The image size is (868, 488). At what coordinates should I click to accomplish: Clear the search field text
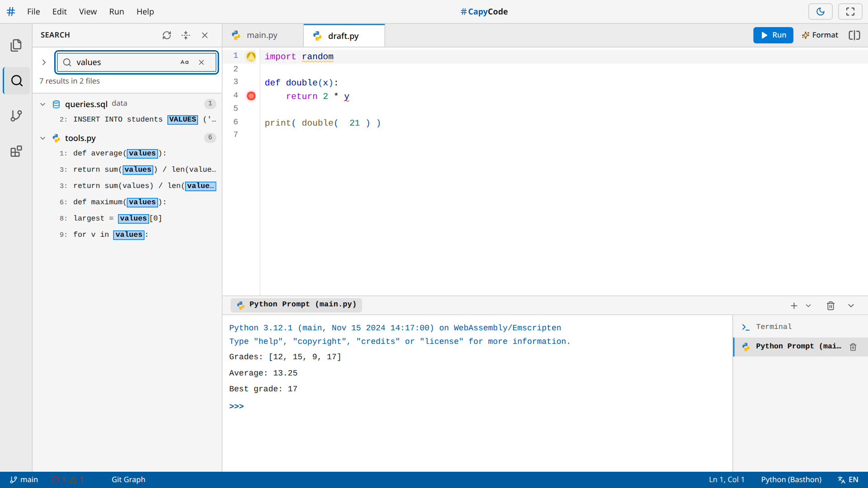[x=202, y=62]
